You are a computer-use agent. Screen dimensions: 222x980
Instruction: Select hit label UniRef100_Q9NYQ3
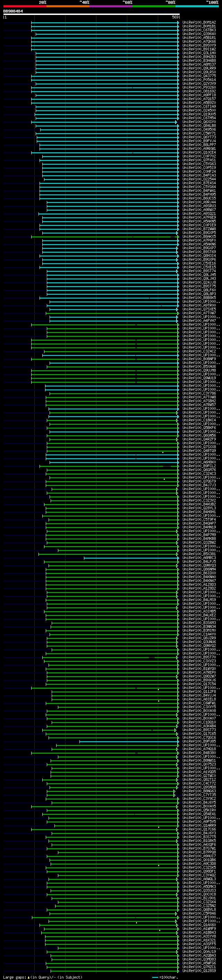199,565
